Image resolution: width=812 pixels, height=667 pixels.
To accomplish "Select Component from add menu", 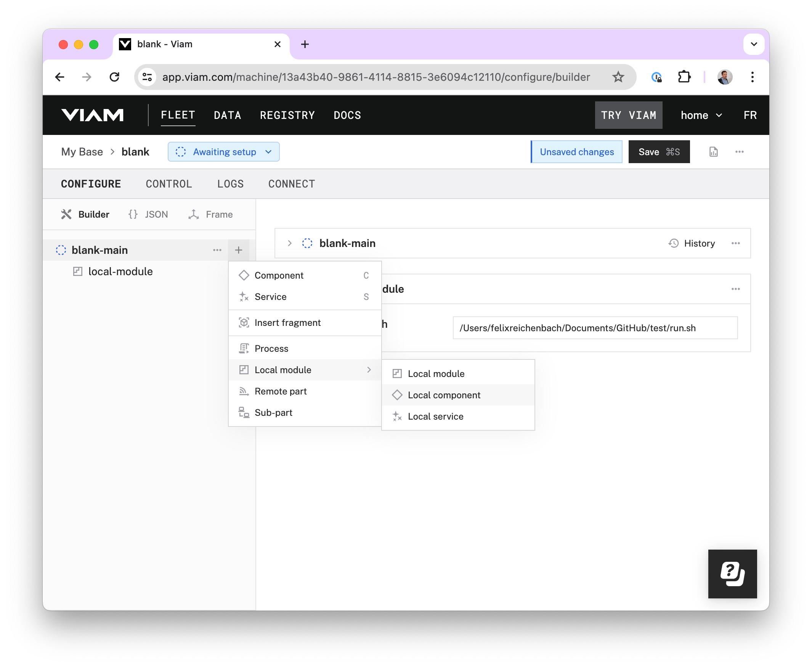I will point(305,275).
